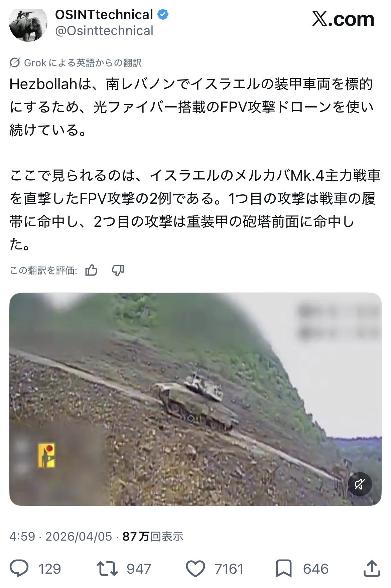
Task: Open the 7161 likes count
Action: coord(229,569)
